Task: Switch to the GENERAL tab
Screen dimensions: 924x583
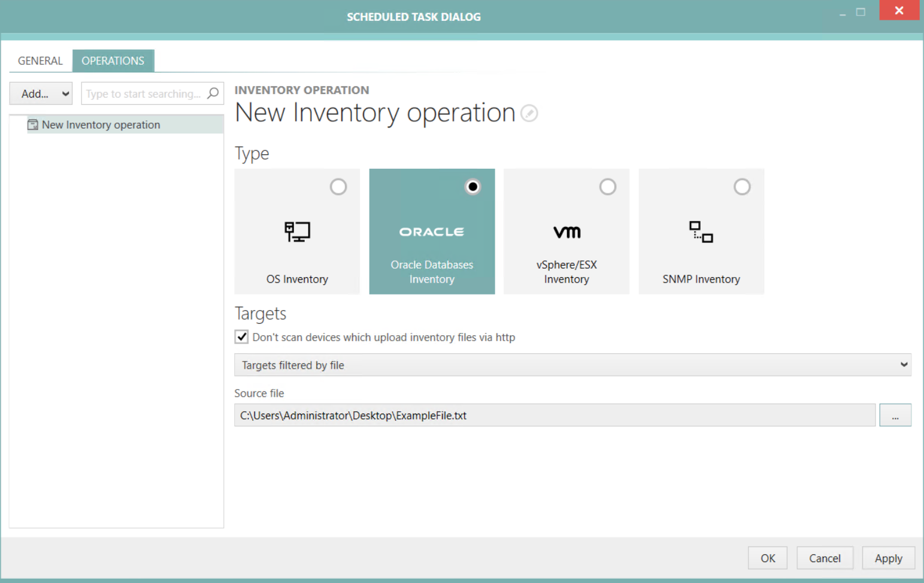Action: coord(40,60)
